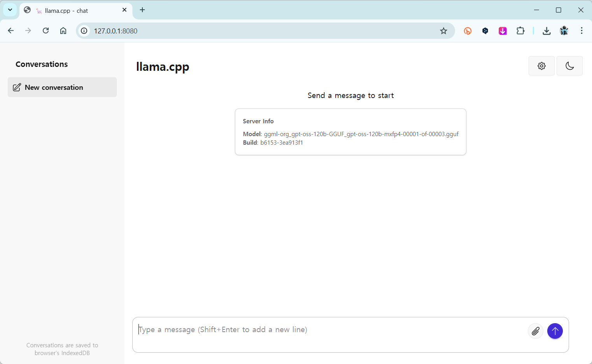Open llama.cpp settings gear

coord(541,66)
